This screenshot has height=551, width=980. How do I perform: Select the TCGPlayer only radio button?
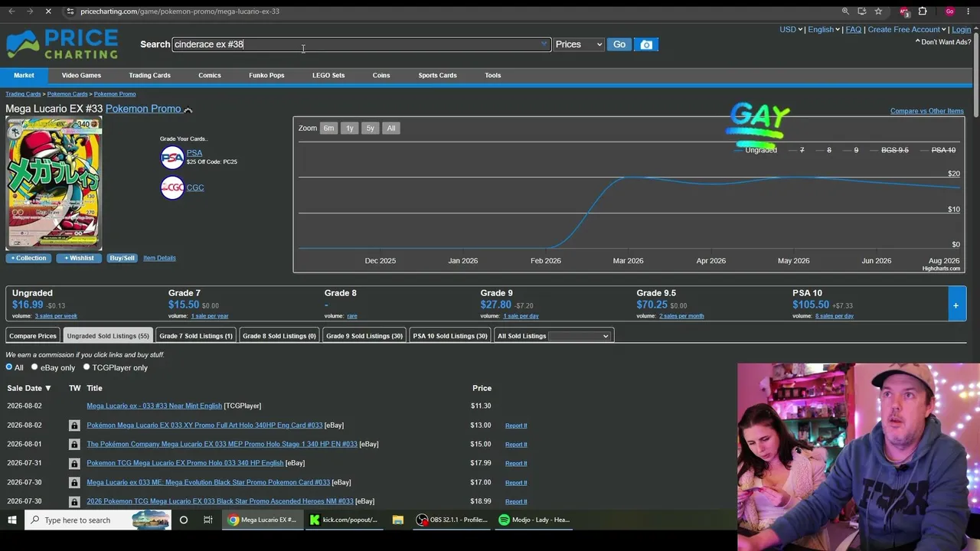pyautogui.click(x=87, y=367)
